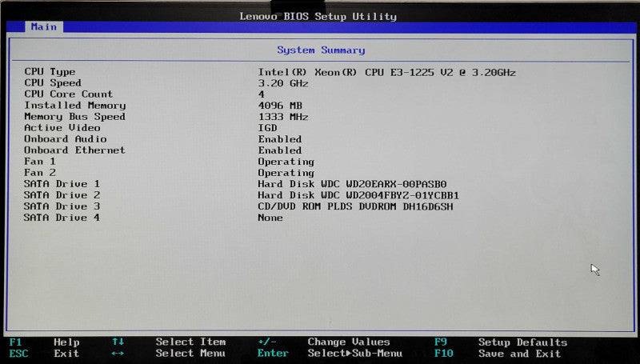Viewport: 640px width, 364px height.
Task: Select the 'None' value for SATA Drive 4
Action: click(x=270, y=218)
